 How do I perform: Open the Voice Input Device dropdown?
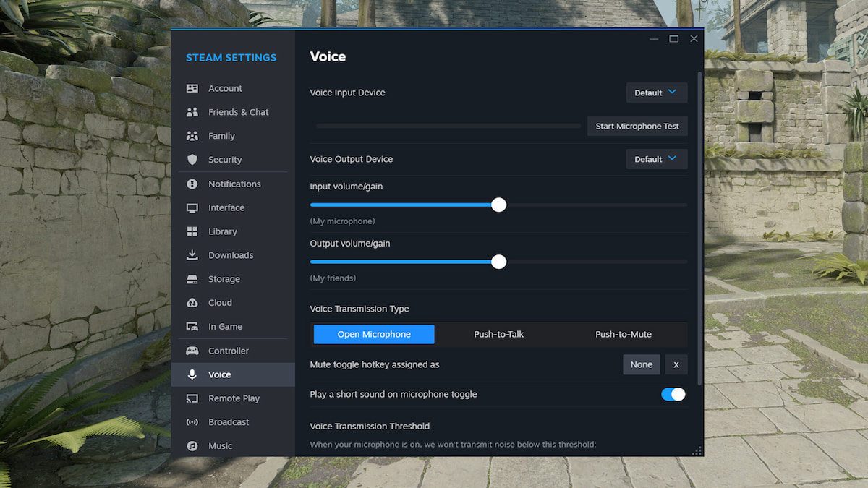pos(656,92)
